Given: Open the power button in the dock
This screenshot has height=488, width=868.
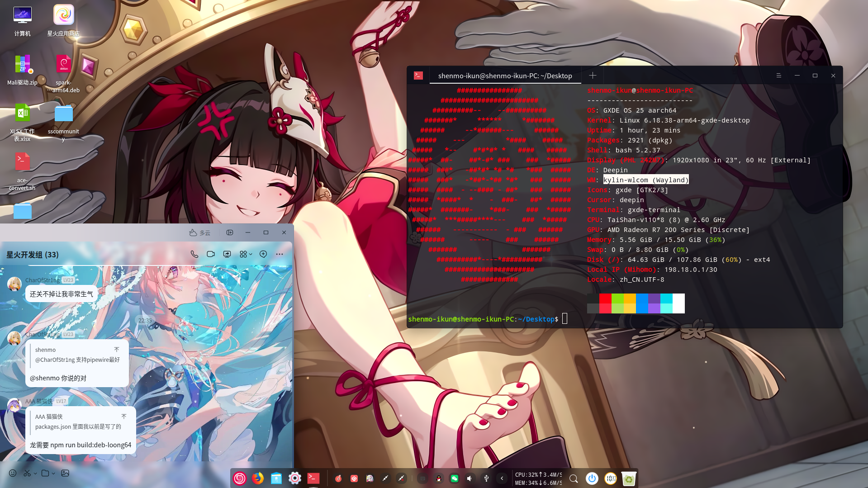Looking at the screenshot, I should click(x=592, y=479).
